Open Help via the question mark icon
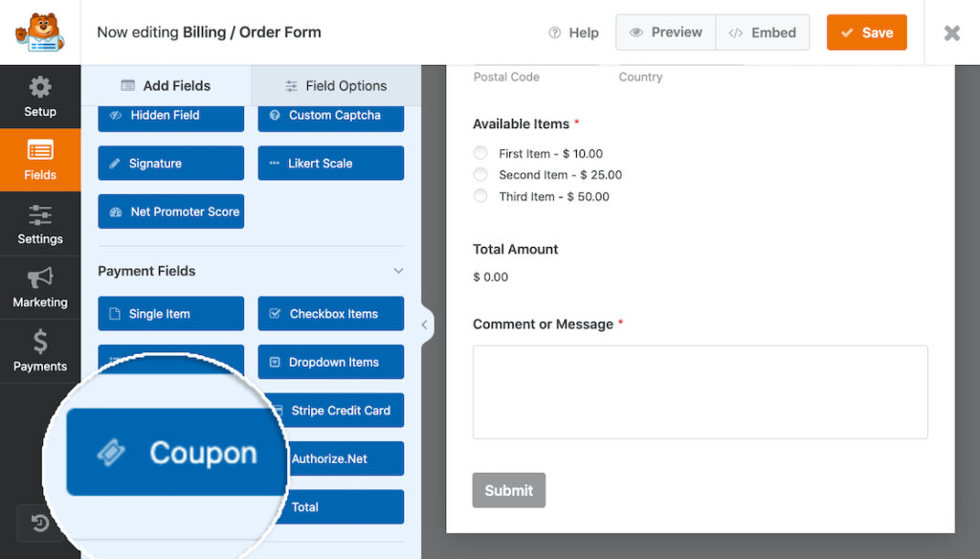 (573, 32)
